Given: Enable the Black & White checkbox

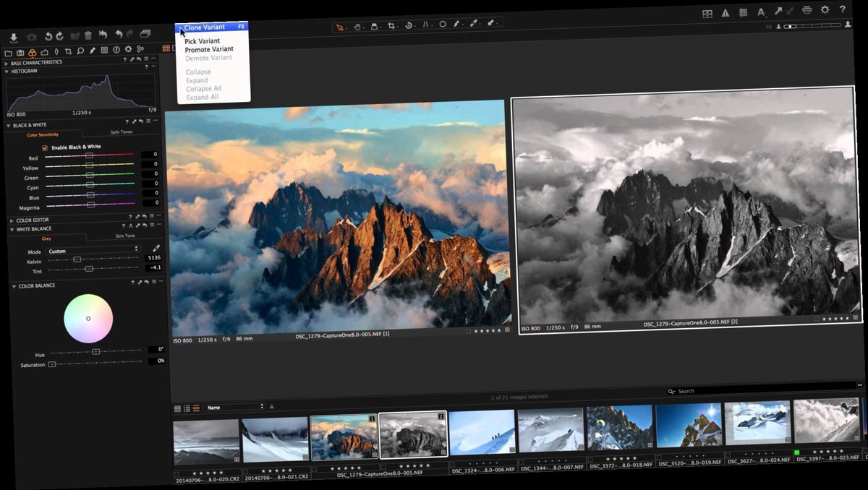Looking at the screenshot, I should pos(45,147).
